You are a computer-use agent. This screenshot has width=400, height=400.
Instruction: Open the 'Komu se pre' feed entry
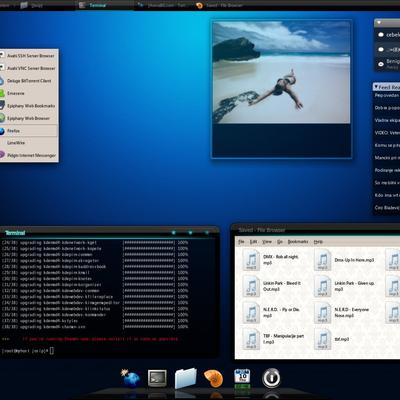(x=387, y=145)
